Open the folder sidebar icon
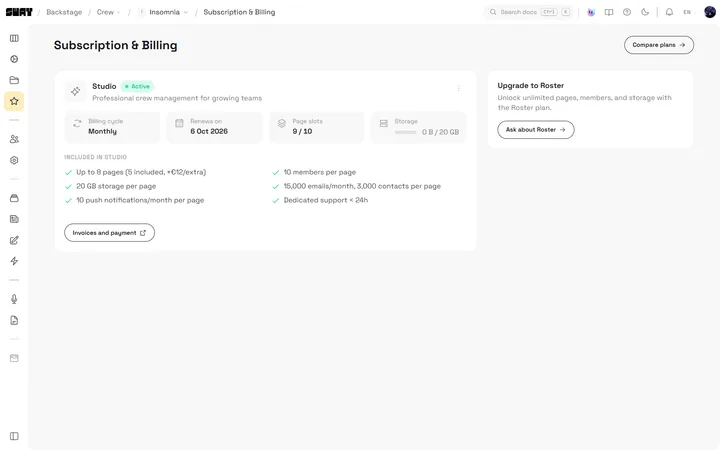Viewport: 720px width, 450px height. pos(14,80)
